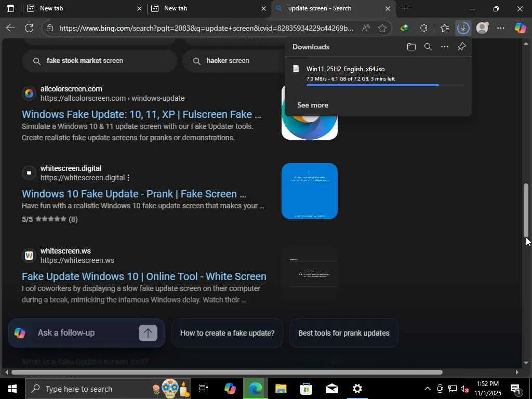The width and height of the screenshot is (532, 399).
Task: Open the clock showing 1:52 PM
Action: pos(488,389)
